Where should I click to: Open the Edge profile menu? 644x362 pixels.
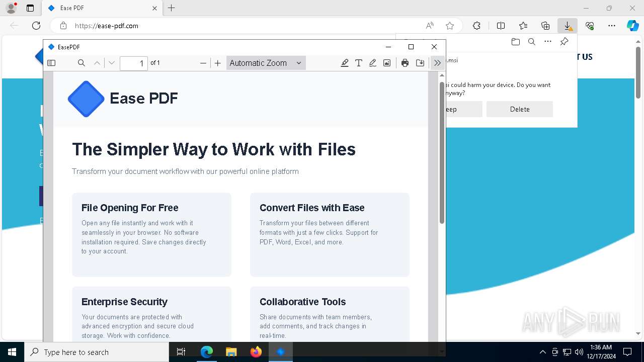click(x=11, y=8)
